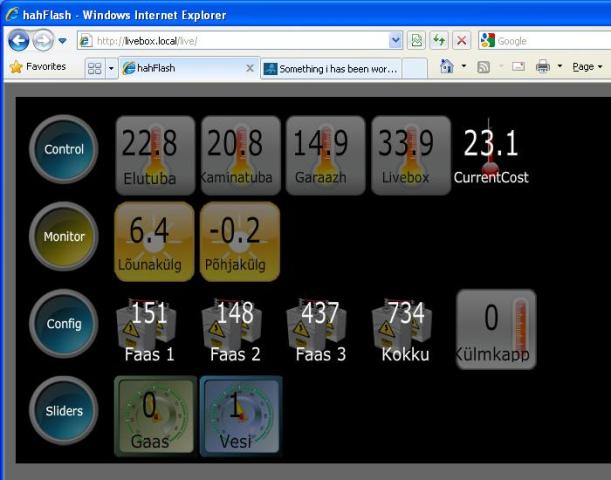
Task: Click the Compatibility View icon
Action: (416, 40)
